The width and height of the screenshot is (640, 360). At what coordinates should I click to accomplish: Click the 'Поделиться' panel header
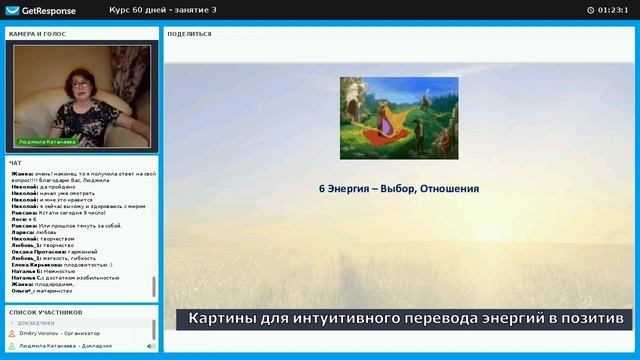coord(189,34)
